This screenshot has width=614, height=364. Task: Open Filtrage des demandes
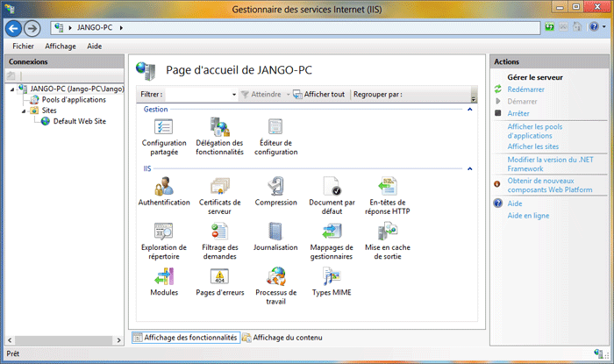(x=219, y=240)
